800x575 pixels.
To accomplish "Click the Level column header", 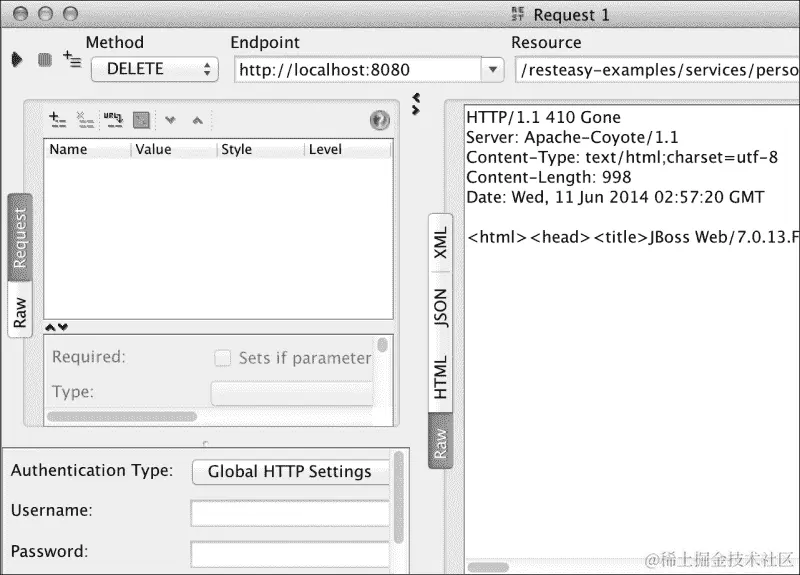I will pos(348,149).
